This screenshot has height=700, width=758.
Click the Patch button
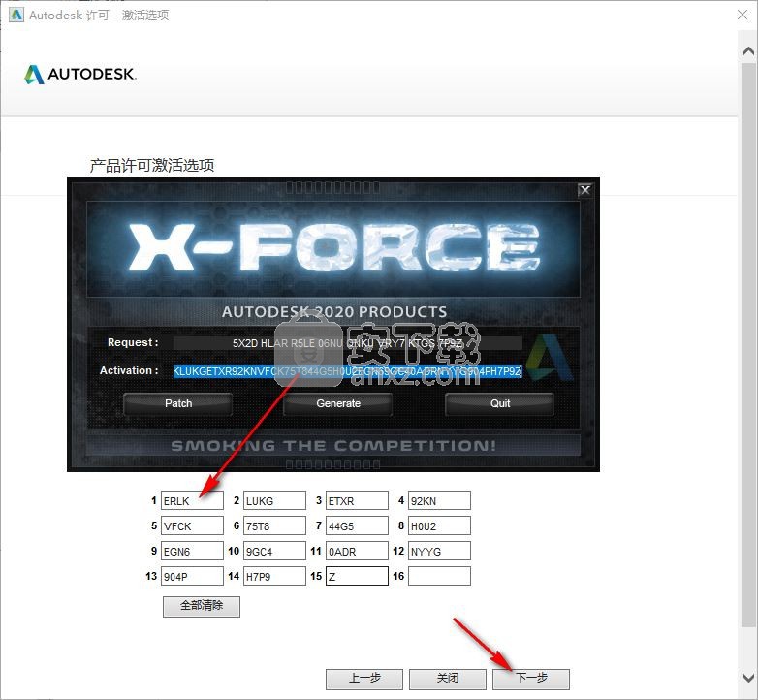[x=178, y=403]
